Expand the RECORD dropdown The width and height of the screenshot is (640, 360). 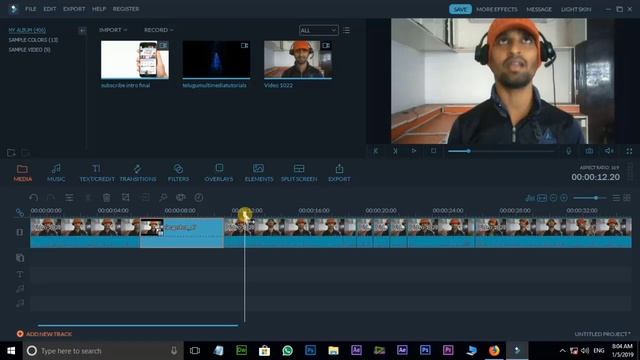158,30
